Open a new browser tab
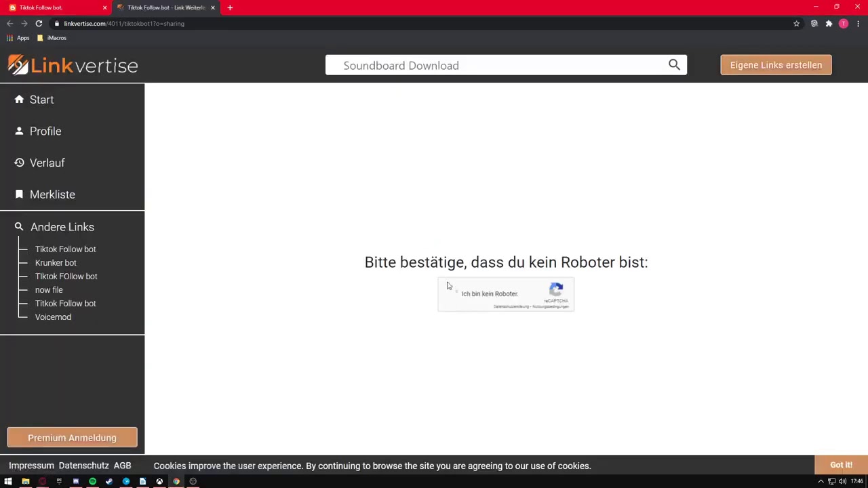 click(230, 7)
